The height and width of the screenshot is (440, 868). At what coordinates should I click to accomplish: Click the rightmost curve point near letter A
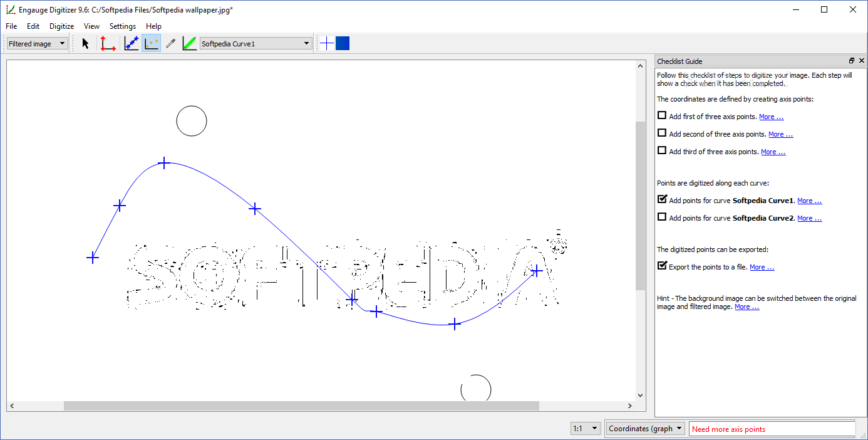coord(537,270)
